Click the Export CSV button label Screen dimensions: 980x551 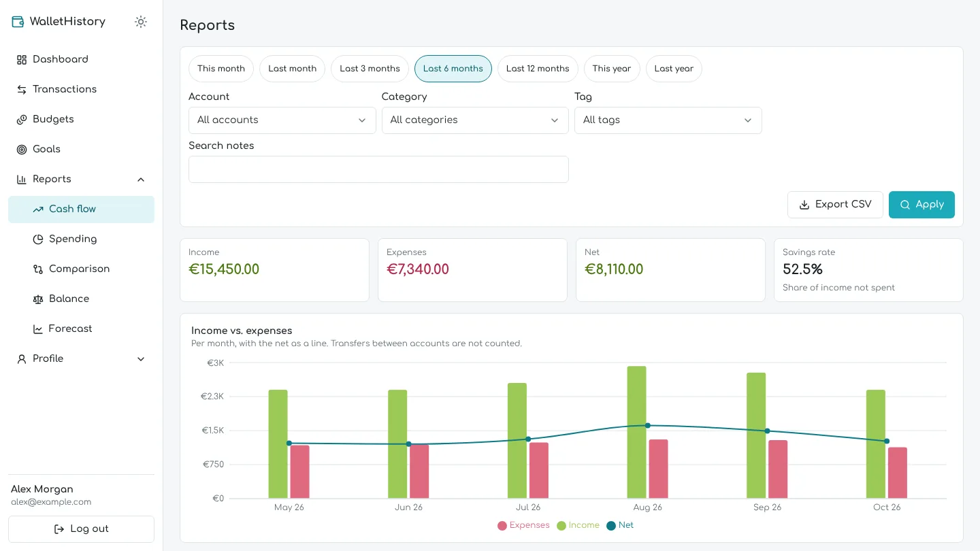(843, 205)
